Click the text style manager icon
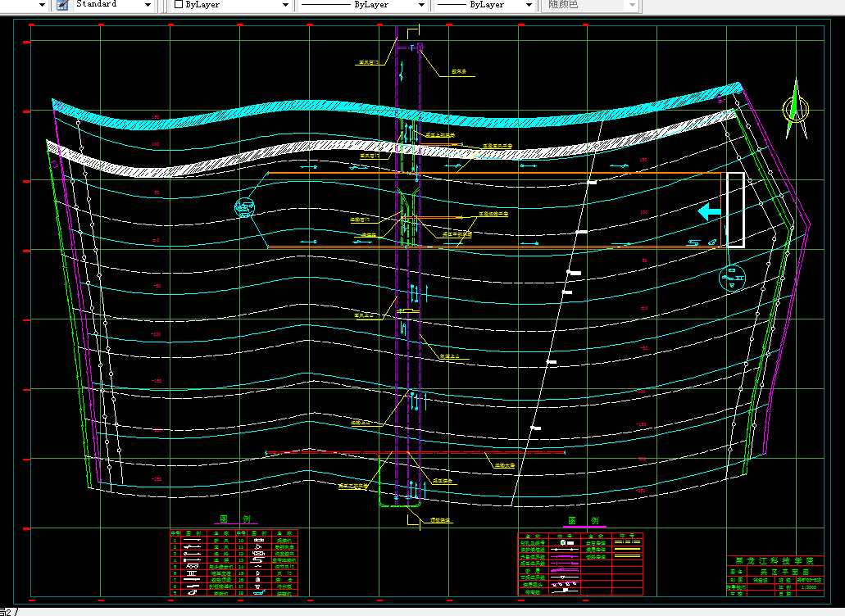 (62, 5)
